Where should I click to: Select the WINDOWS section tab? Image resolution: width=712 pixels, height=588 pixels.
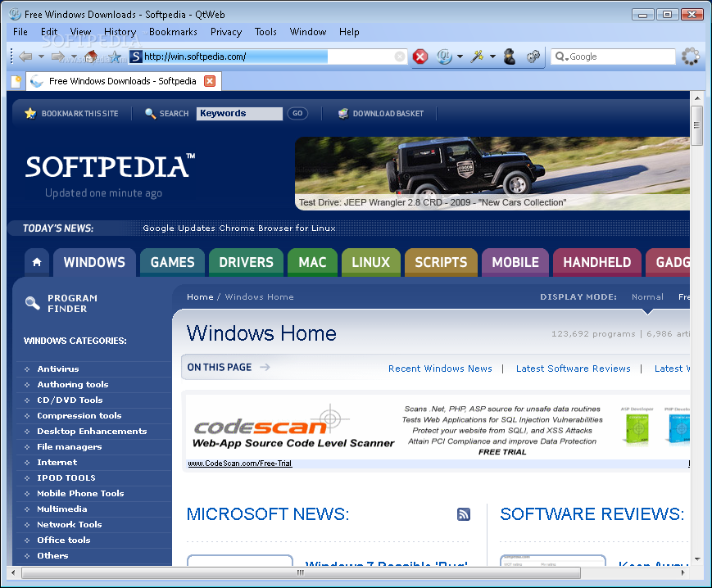pos(94,262)
